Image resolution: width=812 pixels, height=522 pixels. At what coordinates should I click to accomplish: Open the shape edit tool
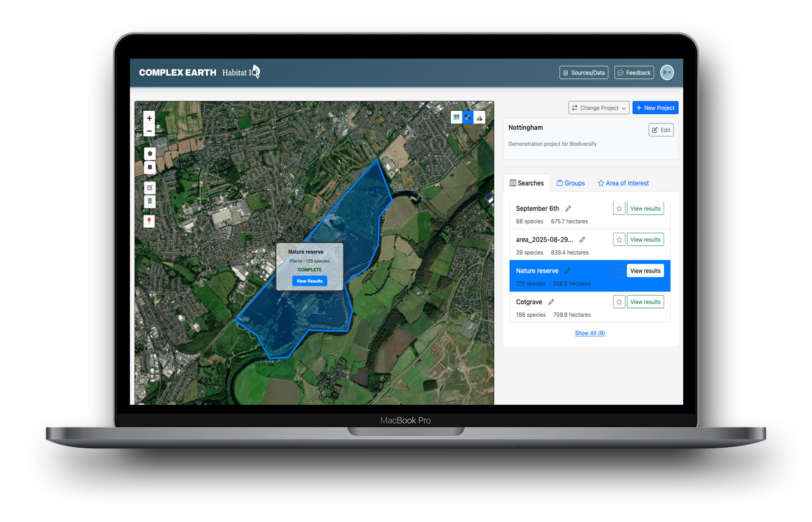(149, 187)
